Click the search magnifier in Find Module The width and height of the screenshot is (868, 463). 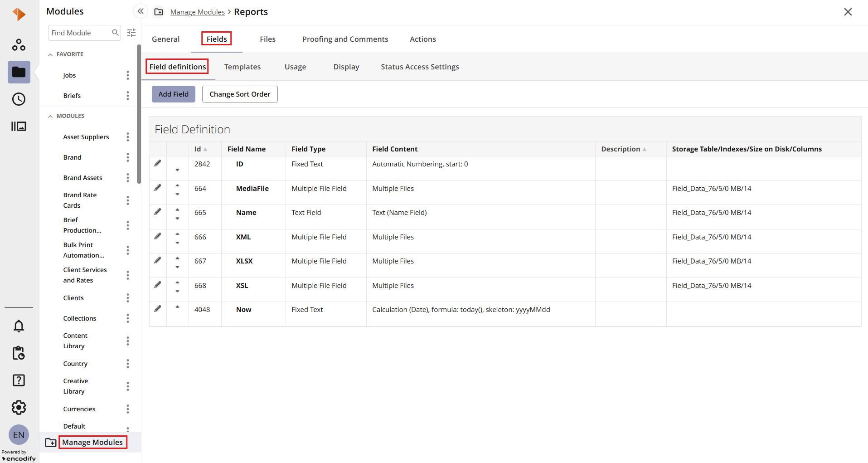tap(115, 33)
